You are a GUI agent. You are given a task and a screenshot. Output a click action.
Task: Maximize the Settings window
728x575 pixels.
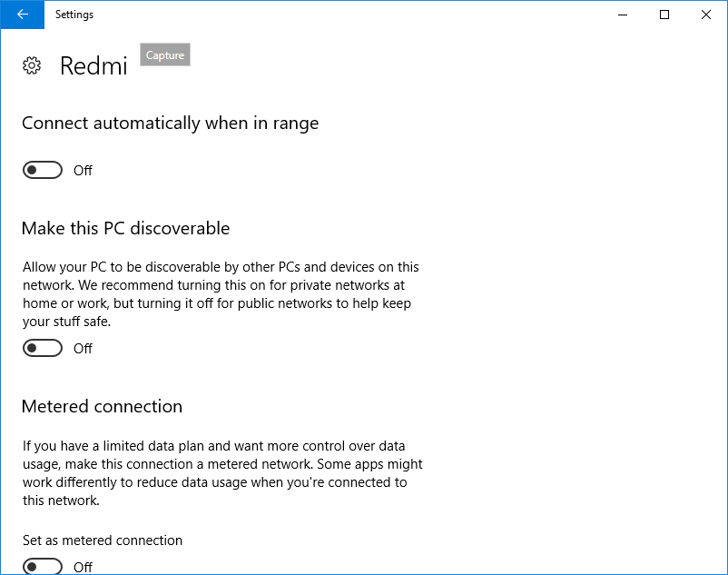pyautogui.click(x=664, y=15)
